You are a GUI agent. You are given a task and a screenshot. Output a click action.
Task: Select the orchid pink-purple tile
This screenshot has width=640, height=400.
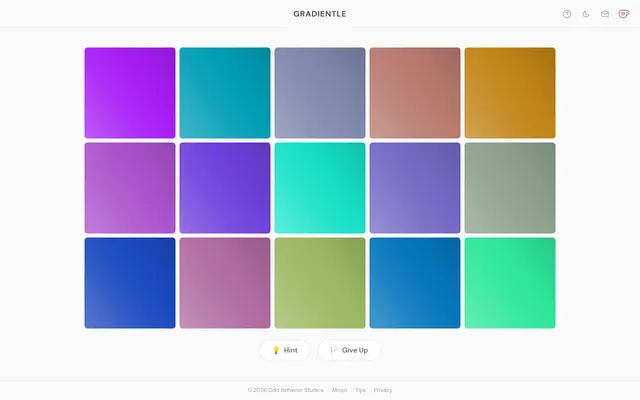(130, 188)
